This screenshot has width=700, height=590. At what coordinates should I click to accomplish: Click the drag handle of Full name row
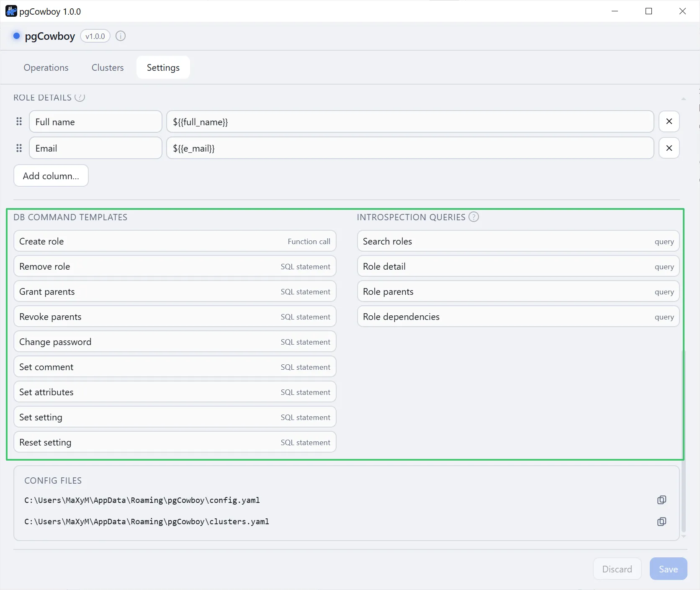pos(19,121)
